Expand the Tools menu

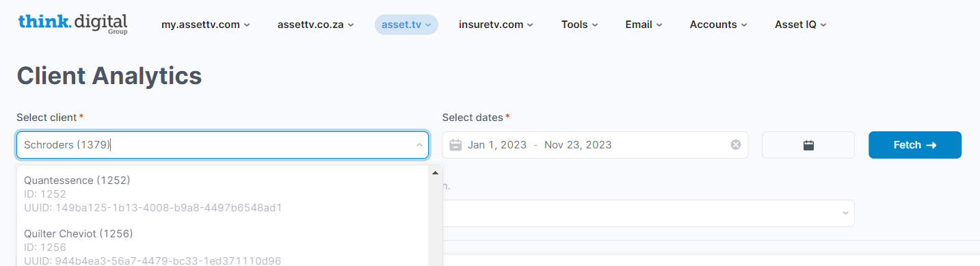(x=580, y=25)
